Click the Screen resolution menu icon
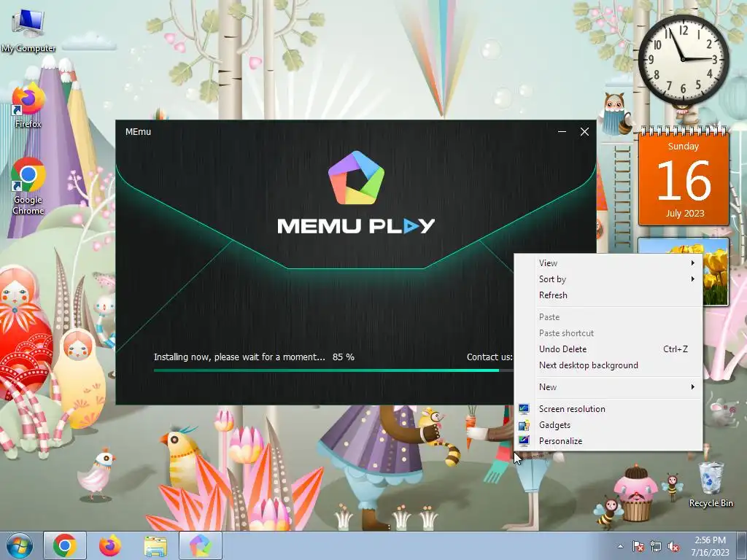The height and width of the screenshot is (560, 747). click(x=524, y=408)
